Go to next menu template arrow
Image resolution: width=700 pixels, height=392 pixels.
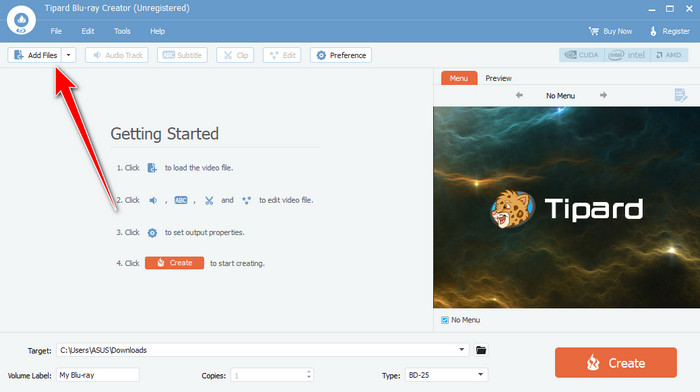(603, 95)
